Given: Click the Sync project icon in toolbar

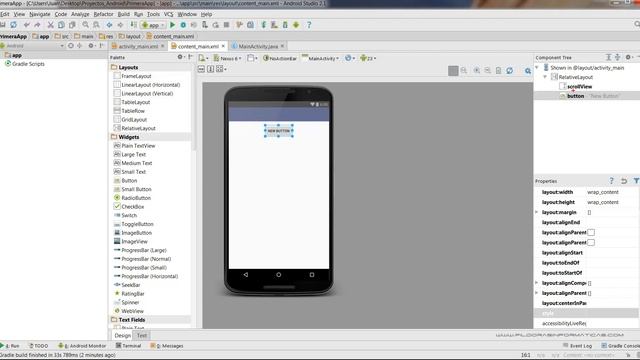Looking at the screenshot, I should [x=13, y=25].
